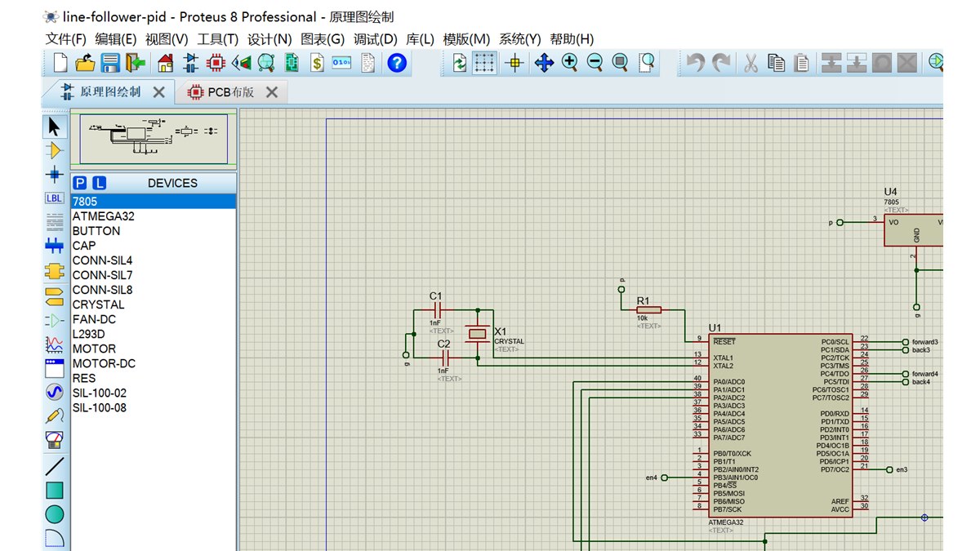Open Help with the blue question mark

pos(397,63)
